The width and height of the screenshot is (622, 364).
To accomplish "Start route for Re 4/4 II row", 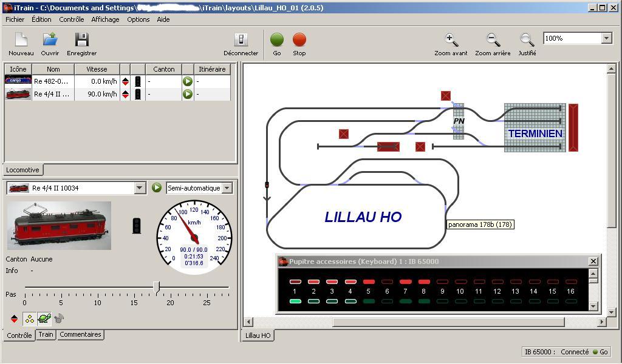I will (188, 94).
